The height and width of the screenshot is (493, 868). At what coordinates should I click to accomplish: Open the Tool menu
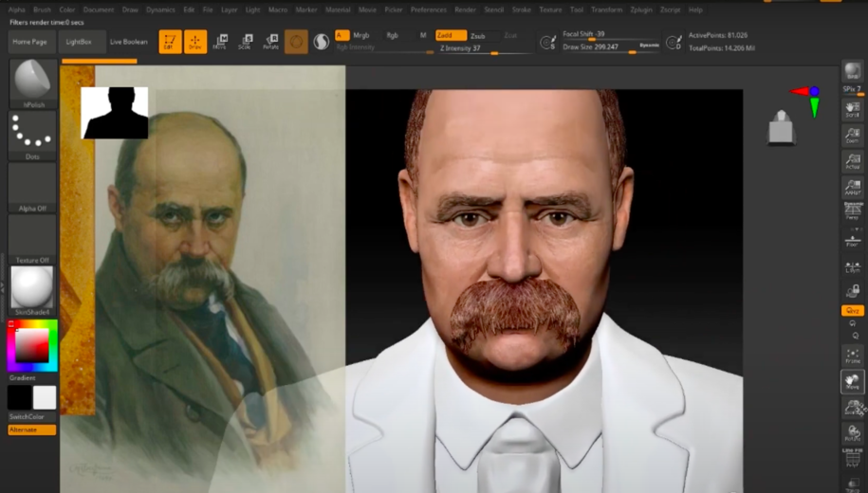point(576,9)
